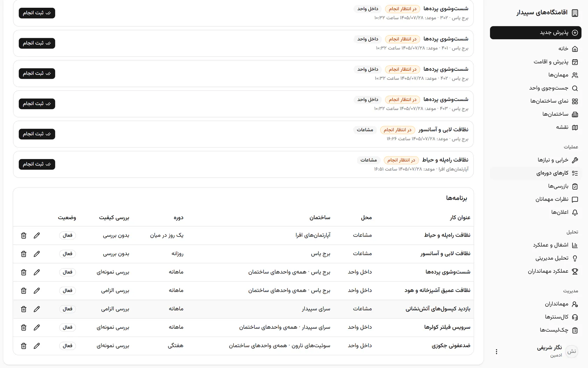Viewport: 588px width, 368px height.
Task: Click ثبت انجام for برج یاس ۳۰۲ task
Action: [37, 13]
